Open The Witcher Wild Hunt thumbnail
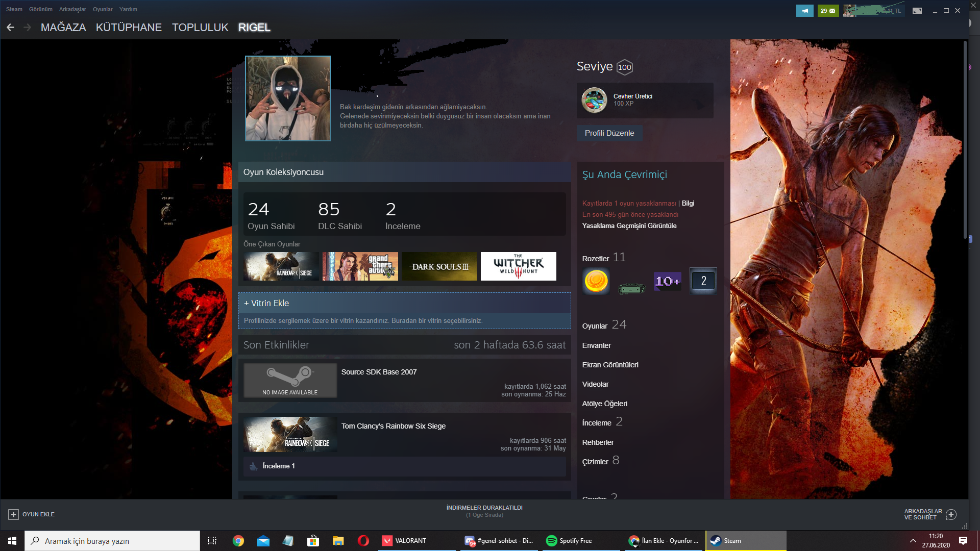The image size is (980, 551). [519, 266]
